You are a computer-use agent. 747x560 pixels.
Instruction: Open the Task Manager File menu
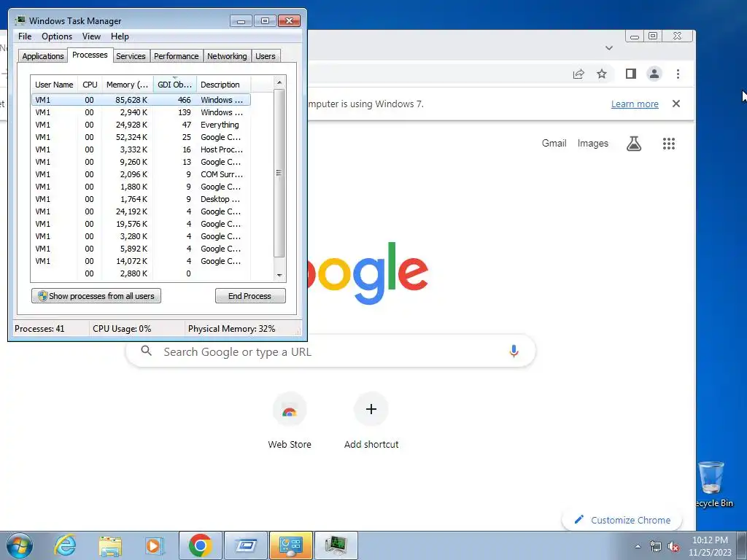(25, 36)
